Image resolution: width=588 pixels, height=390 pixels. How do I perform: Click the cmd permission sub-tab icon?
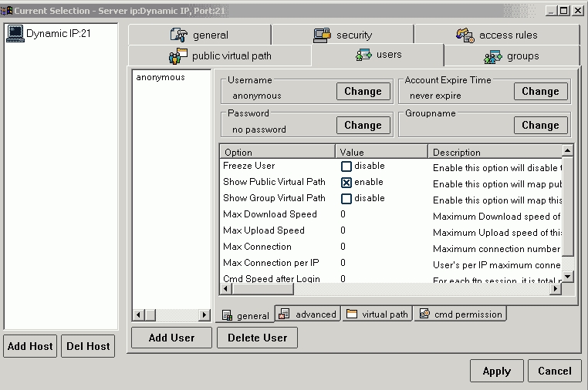(x=424, y=314)
